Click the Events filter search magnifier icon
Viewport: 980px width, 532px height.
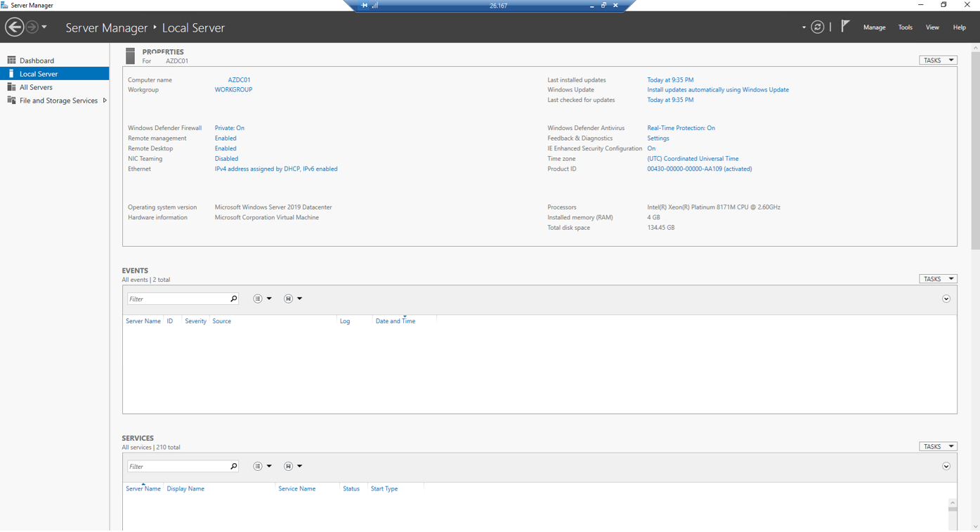click(x=234, y=299)
